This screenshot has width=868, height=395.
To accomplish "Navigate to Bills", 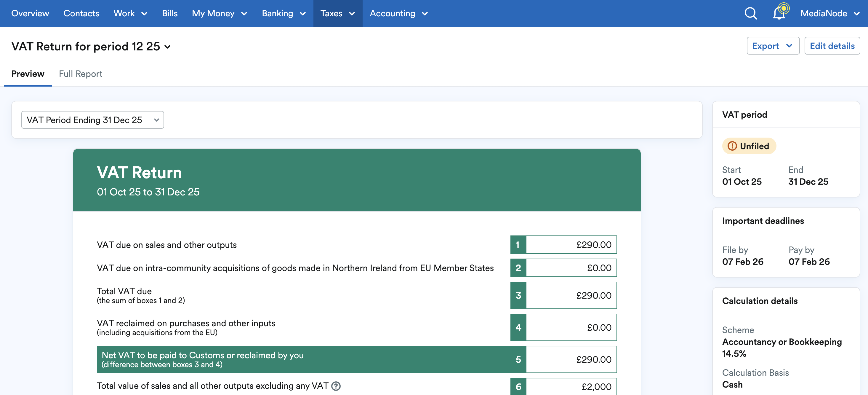I will [169, 13].
